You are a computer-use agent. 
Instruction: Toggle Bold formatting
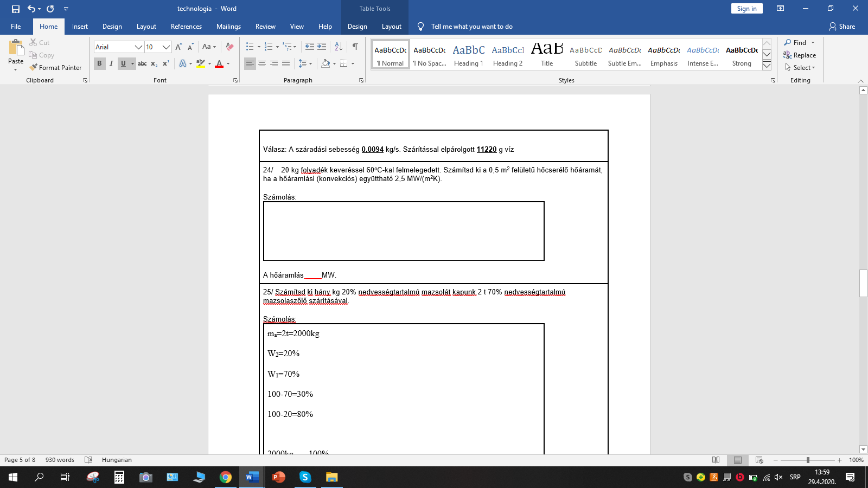coord(99,63)
